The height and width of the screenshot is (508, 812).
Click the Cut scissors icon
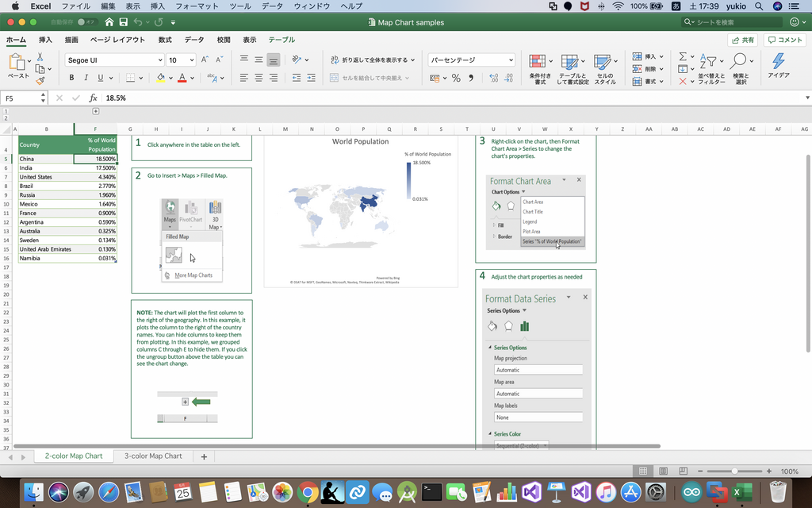[40, 57]
